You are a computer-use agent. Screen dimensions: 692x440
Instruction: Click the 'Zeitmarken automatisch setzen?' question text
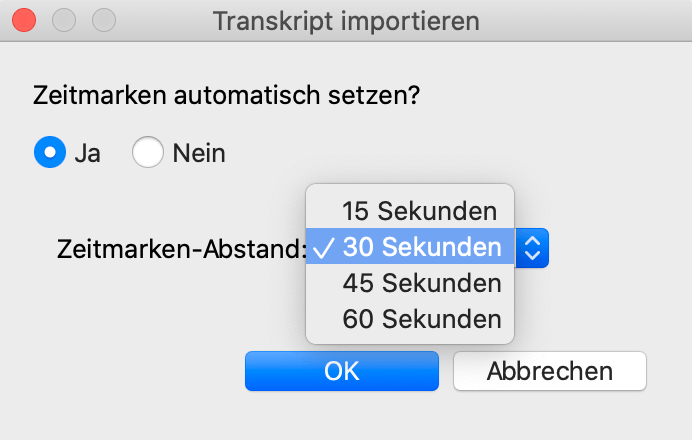coord(226,97)
